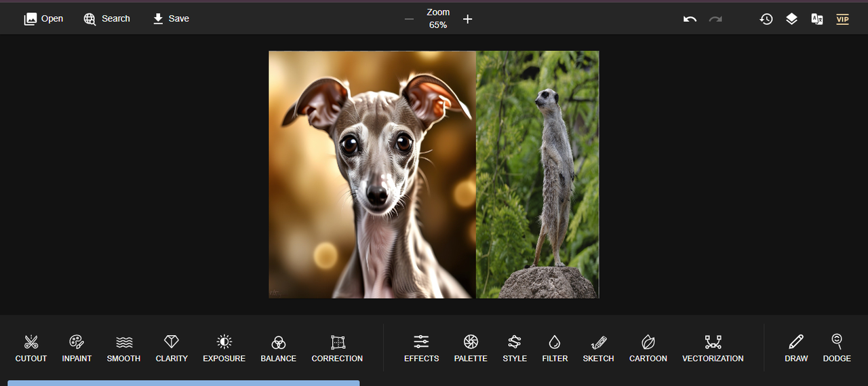Apply the Cartoon tool
868x386 pixels.
coord(648,348)
